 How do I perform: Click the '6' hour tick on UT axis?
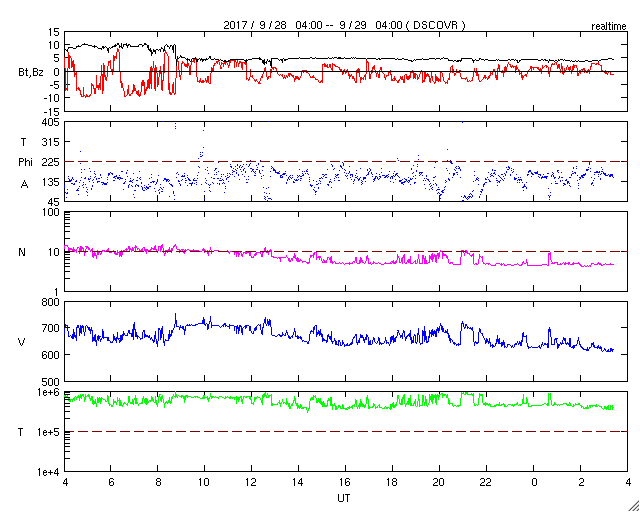tap(111, 482)
